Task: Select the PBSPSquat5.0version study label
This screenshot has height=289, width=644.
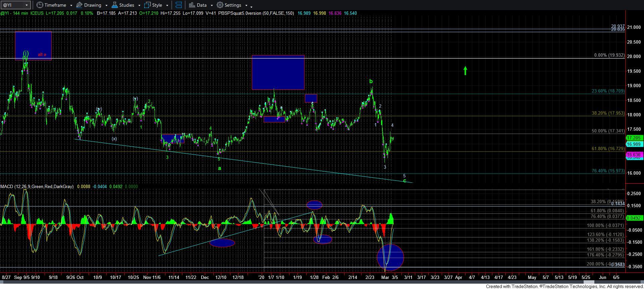Action: (x=256, y=13)
